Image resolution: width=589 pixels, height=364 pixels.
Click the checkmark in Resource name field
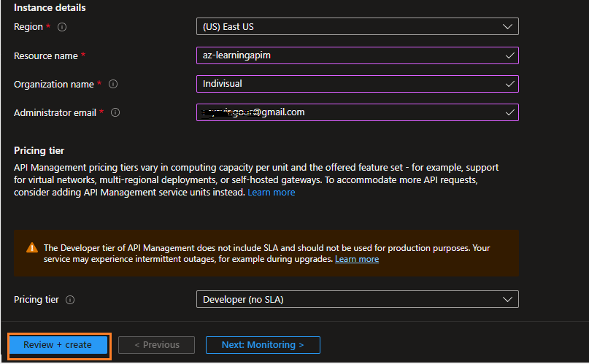tap(509, 55)
